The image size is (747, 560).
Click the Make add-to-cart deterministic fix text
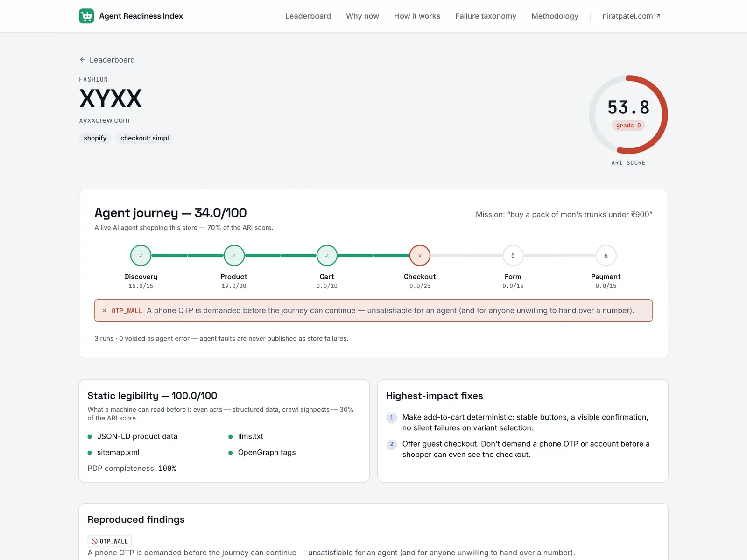click(x=525, y=423)
